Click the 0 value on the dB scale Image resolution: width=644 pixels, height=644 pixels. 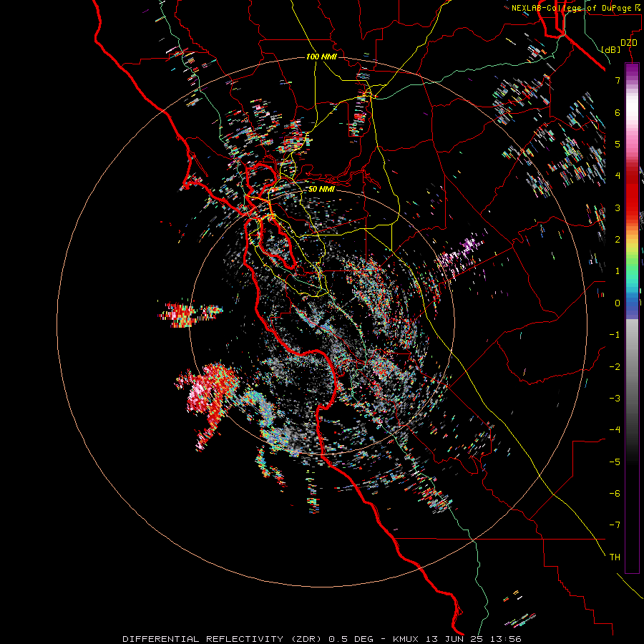(618, 303)
